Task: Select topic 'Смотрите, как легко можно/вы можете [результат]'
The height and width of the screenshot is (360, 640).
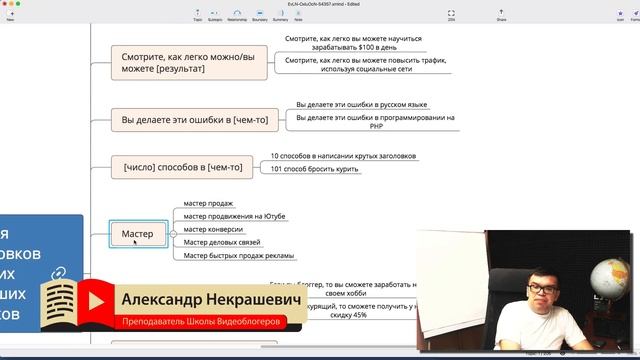Action: click(x=189, y=62)
